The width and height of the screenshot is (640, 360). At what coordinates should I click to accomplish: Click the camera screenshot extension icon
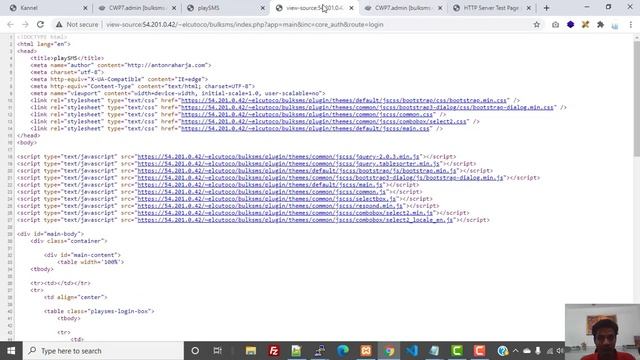(x=556, y=24)
